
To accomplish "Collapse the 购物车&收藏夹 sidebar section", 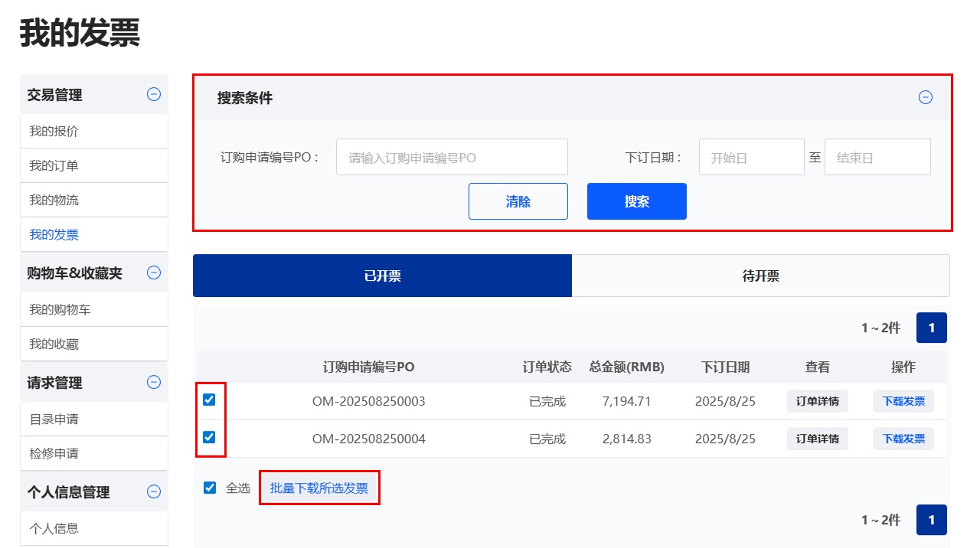I will (154, 272).
